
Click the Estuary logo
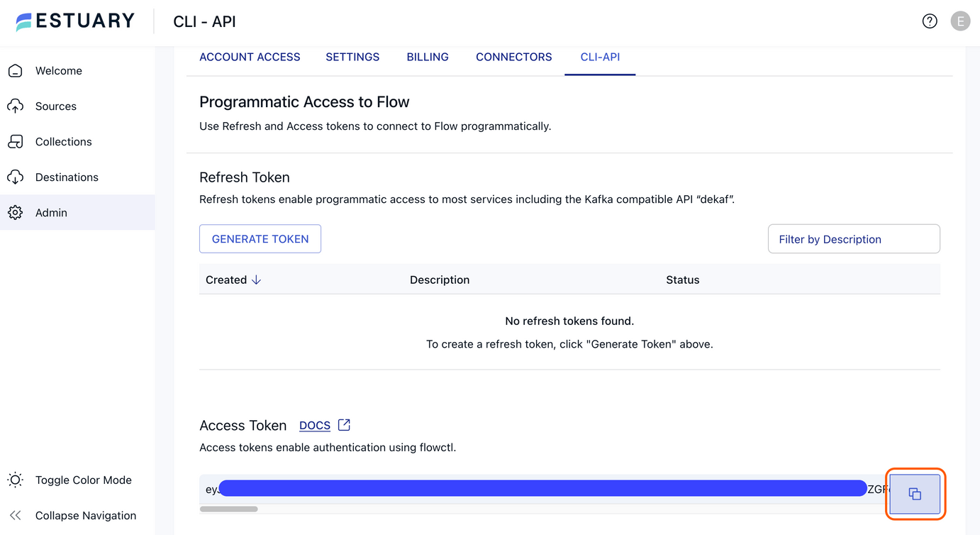(x=75, y=21)
